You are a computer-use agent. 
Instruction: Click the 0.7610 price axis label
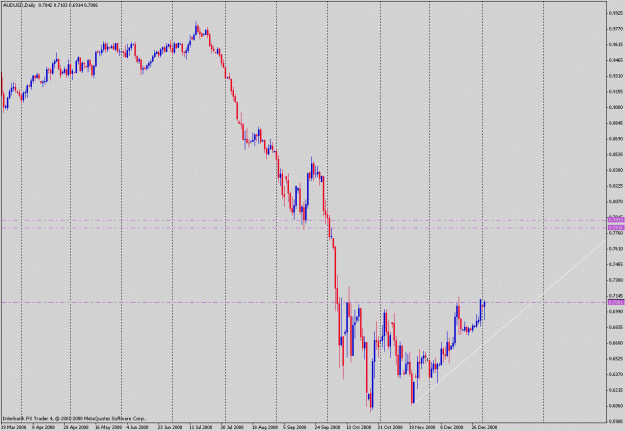tap(616, 249)
